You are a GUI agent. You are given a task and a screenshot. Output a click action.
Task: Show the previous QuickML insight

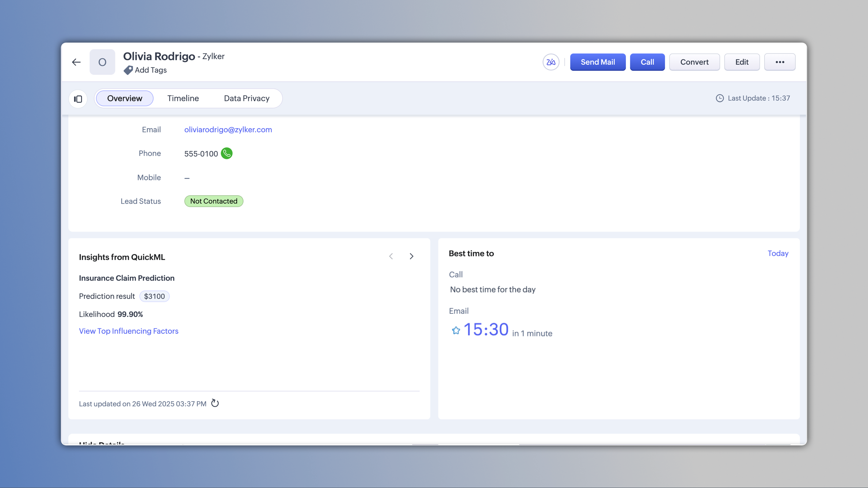391,256
